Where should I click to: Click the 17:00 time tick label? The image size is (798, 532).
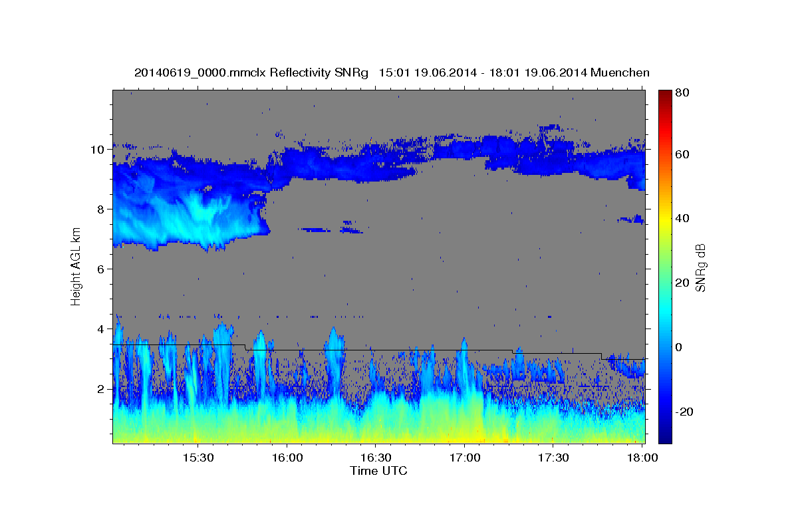[465, 458]
